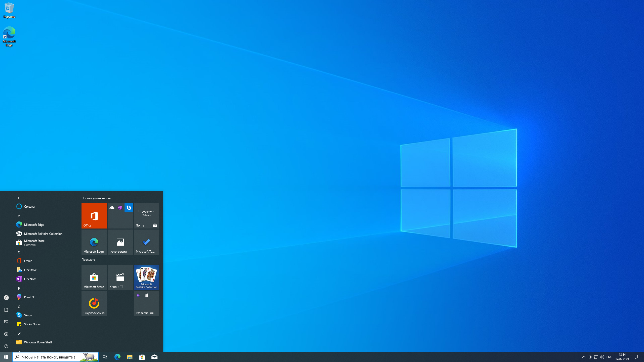644x362 pixels.
Task: Open the Task View button on taskbar
Action: pos(104,357)
